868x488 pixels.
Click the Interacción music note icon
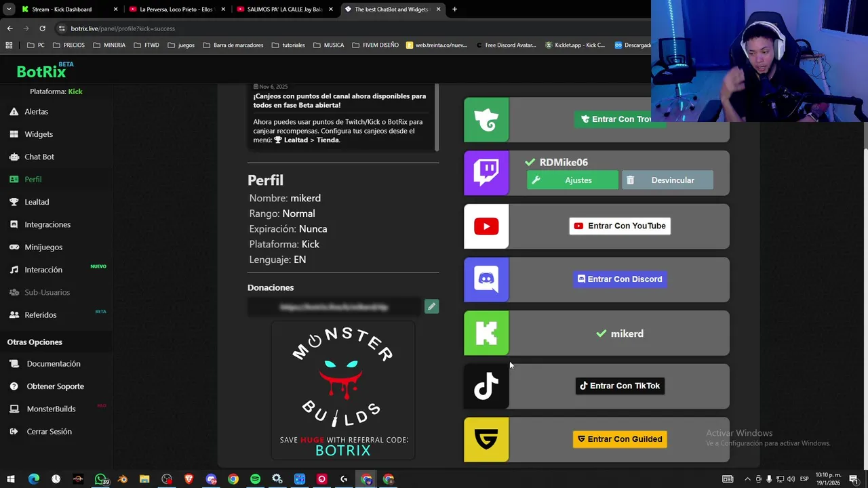point(14,270)
